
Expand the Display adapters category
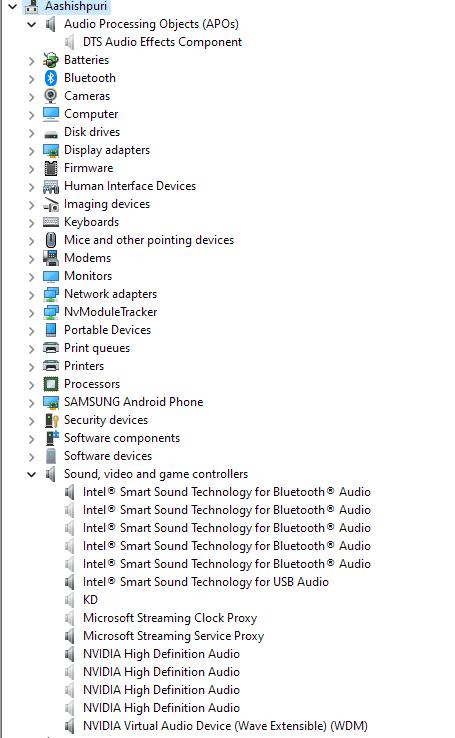pos(32,151)
